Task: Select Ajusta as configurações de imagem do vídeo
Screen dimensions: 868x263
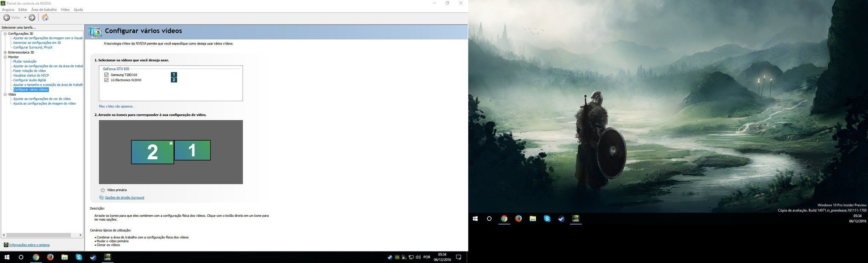Action: pos(45,103)
